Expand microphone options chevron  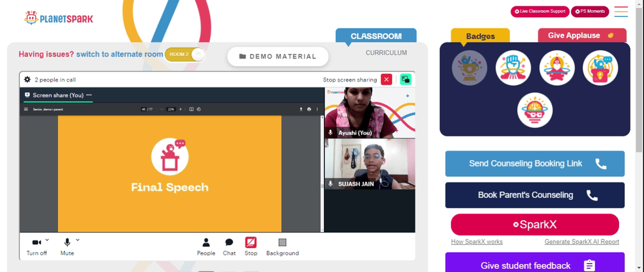(x=78, y=240)
